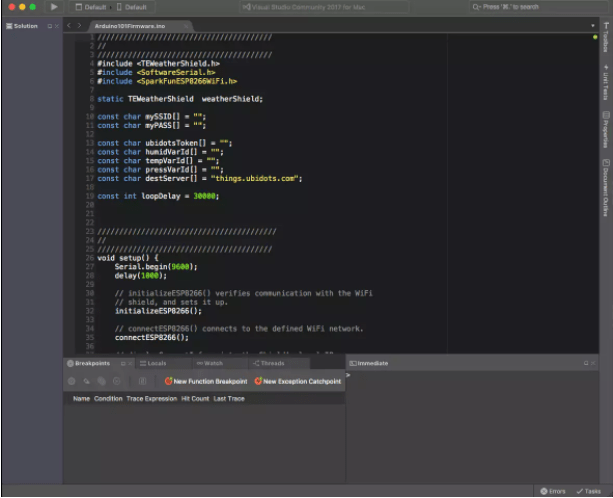Navigate back with the left arrow
Screen dimensions: 613x498
[69, 25]
